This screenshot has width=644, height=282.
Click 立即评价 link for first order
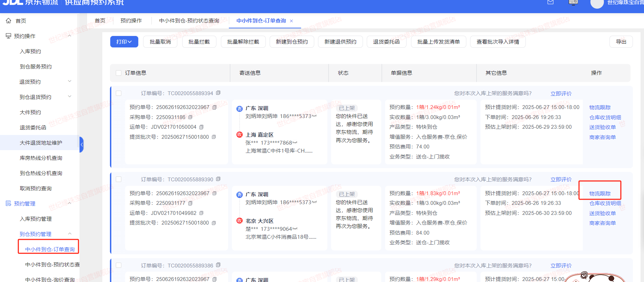click(561, 93)
